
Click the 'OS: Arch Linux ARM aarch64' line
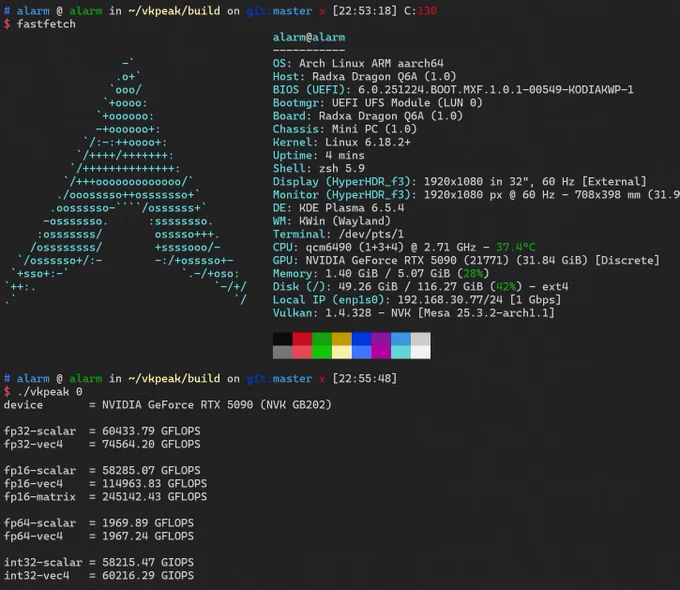point(358,63)
